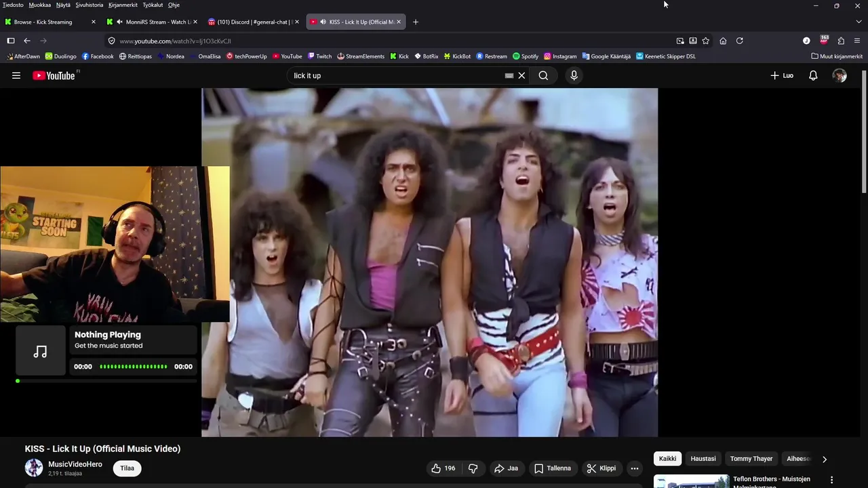Open the Sivuhistoria menu
Viewport: 868px width, 488px height.
pyautogui.click(x=90, y=5)
